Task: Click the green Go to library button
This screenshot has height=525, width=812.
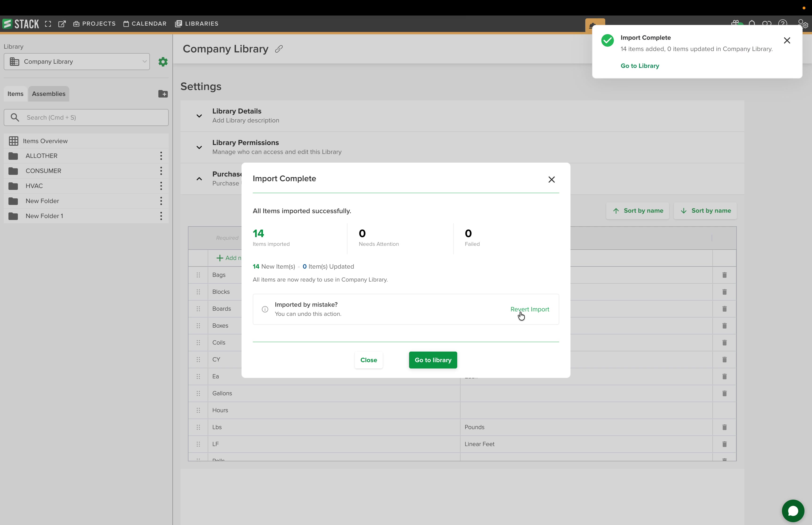Action: click(x=433, y=360)
